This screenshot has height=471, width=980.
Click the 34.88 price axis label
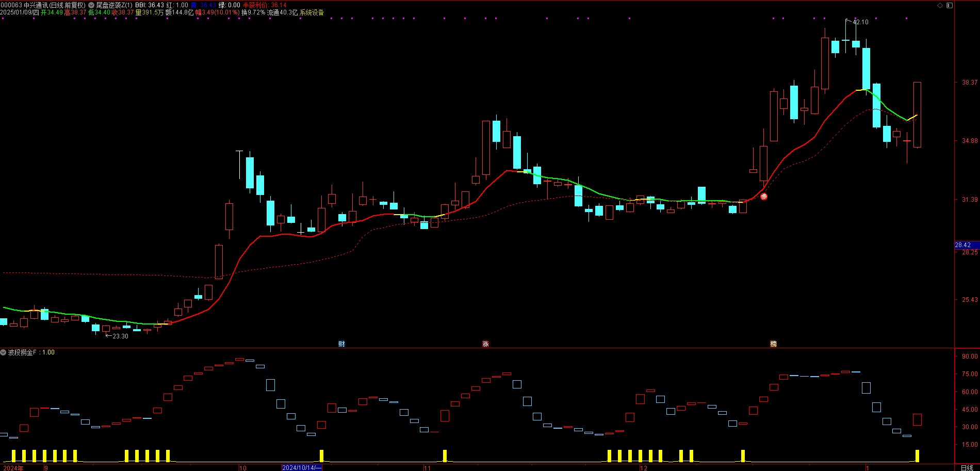click(x=970, y=141)
